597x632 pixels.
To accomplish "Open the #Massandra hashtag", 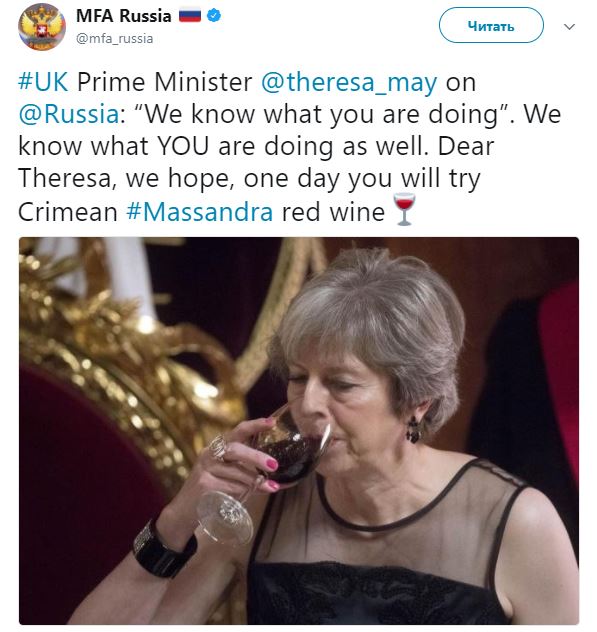I will [200, 212].
